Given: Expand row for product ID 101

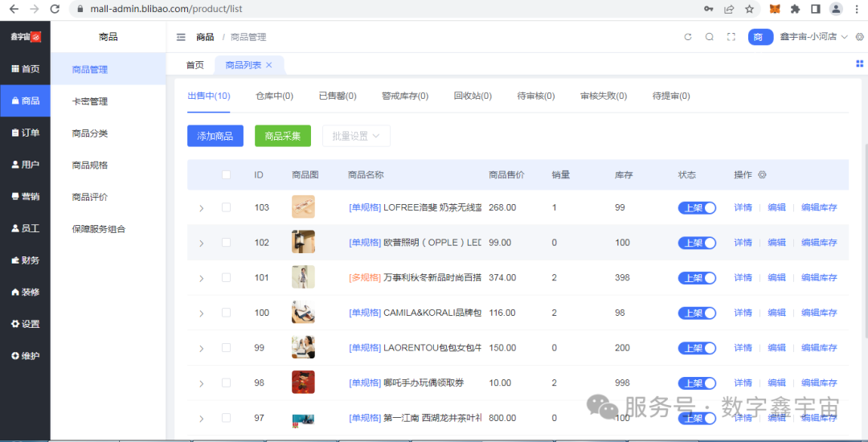Looking at the screenshot, I should (x=202, y=278).
